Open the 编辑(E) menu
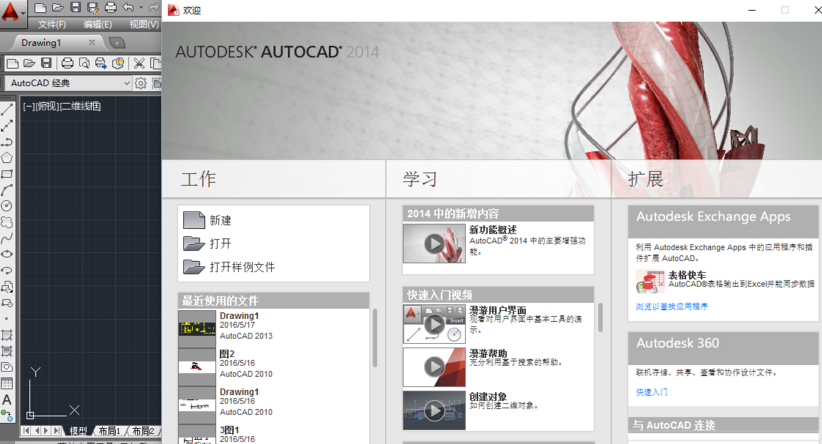This screenshot has height=444, width=822. [98, 25]
